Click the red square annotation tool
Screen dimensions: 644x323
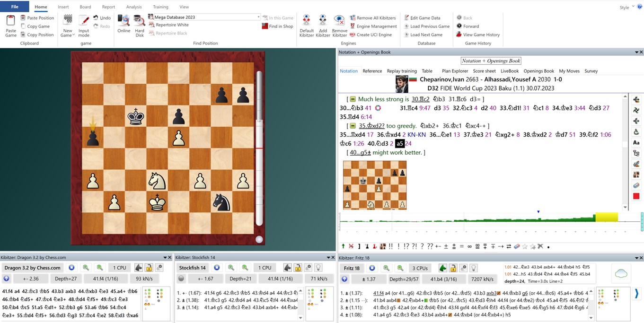point(636,196)
